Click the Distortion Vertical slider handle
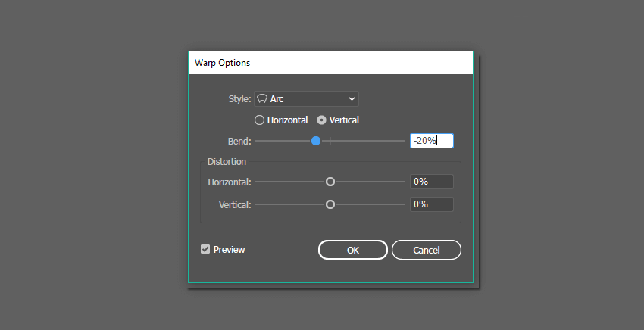644x330 pixels. (330, 204)
